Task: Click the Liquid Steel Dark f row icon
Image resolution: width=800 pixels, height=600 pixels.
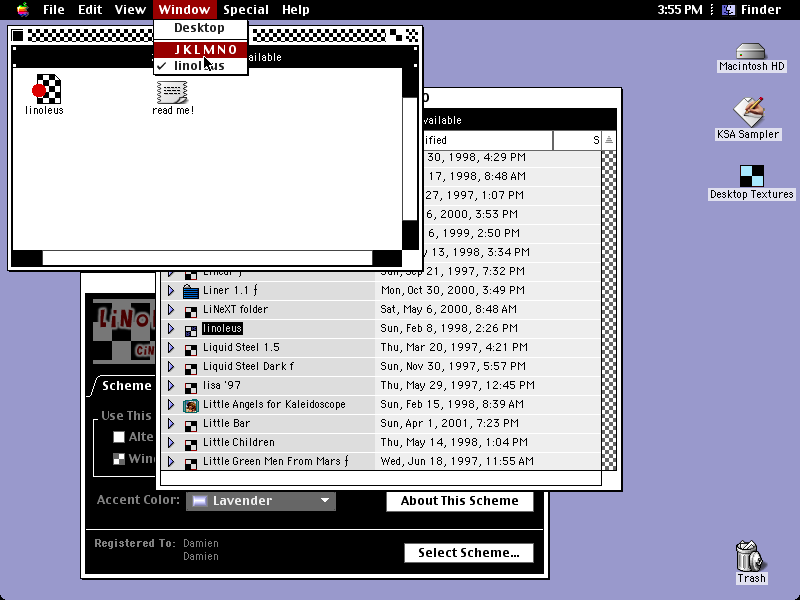Action: coord(190,367)
